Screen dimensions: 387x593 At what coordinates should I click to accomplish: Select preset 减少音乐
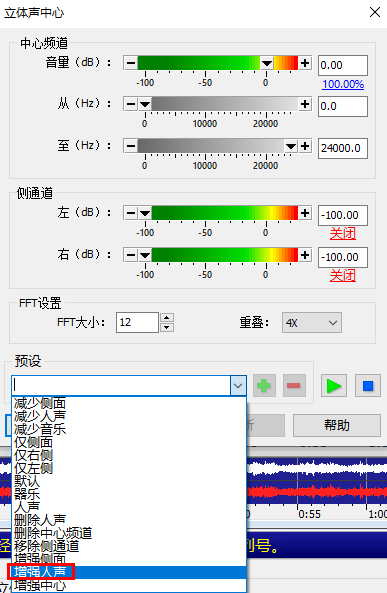(x=129, y=429)
